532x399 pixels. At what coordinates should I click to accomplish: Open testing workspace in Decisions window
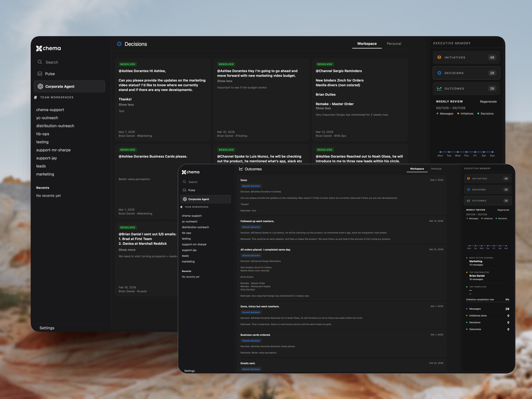(42, 142)
